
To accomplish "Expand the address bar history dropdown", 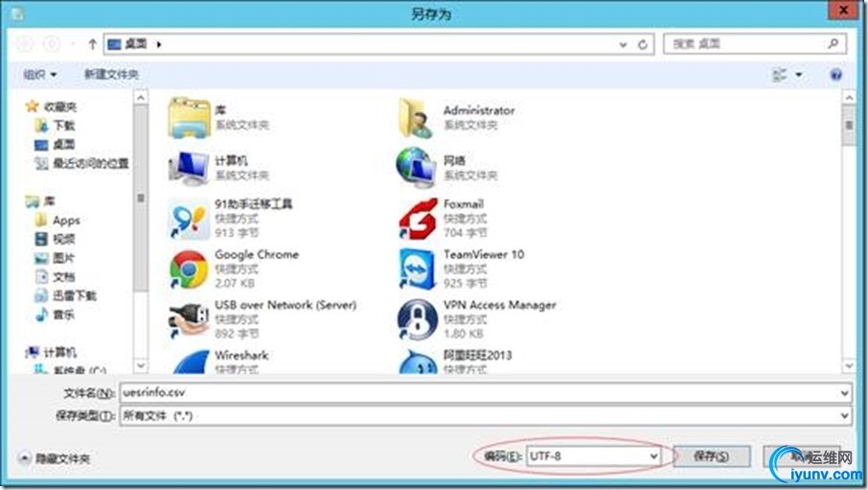I will click(x=623, y=44).
